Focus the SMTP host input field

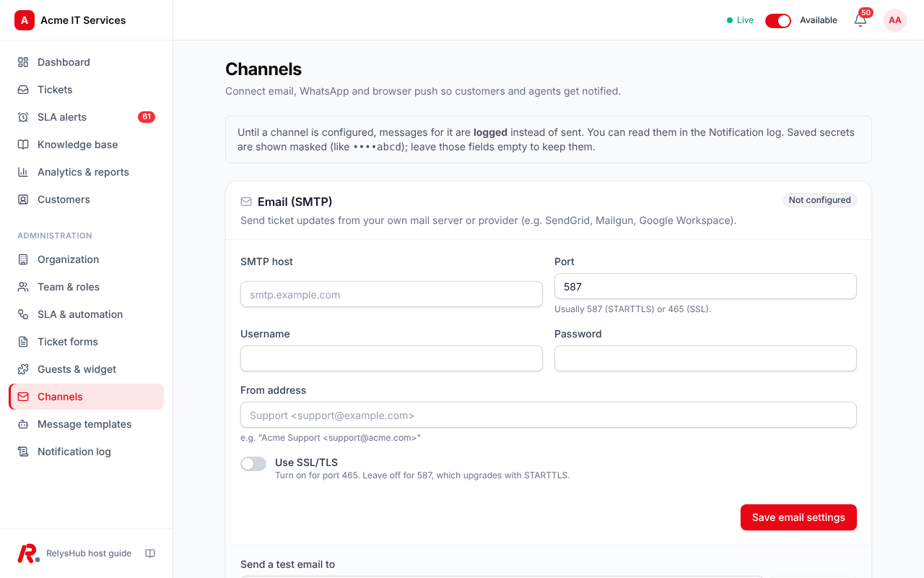[391, 295]
